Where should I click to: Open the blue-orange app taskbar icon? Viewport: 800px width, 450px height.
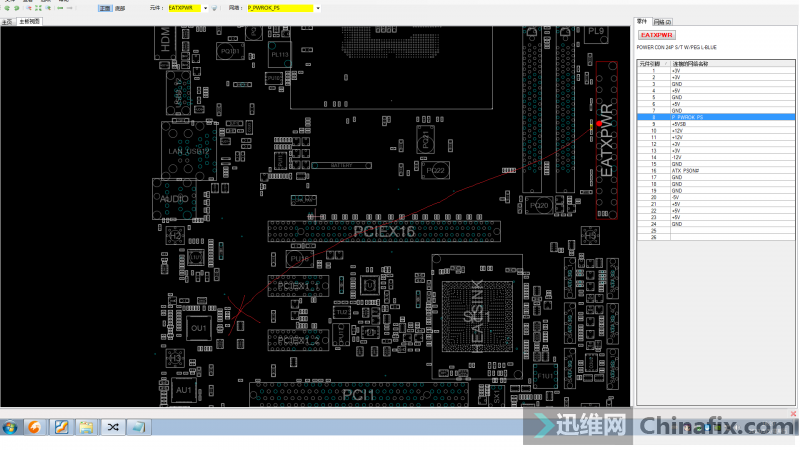61,427
